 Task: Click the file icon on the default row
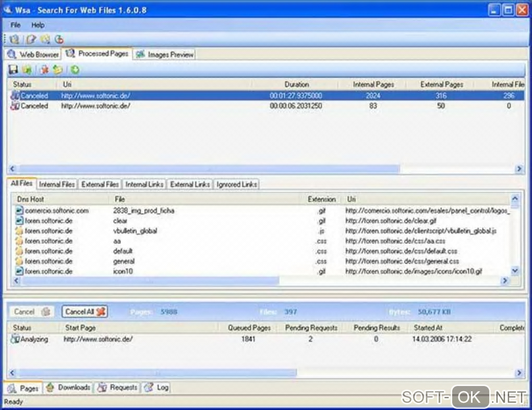(19, 251)
